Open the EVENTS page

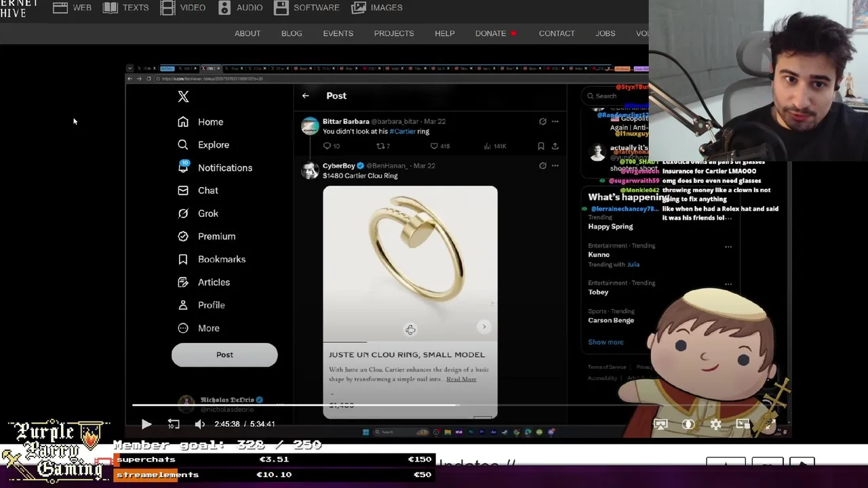click(338, 33)
